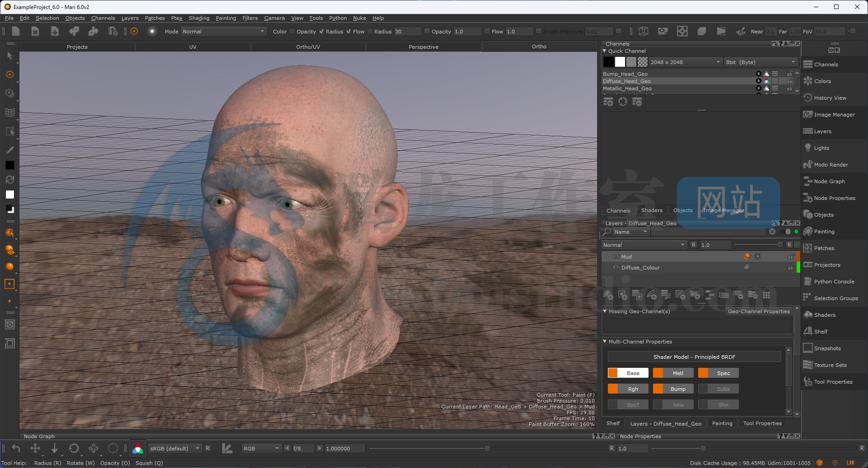Click the Save project icon in toolbar
The height and width of the screenshot is (468, 868).
55,31
